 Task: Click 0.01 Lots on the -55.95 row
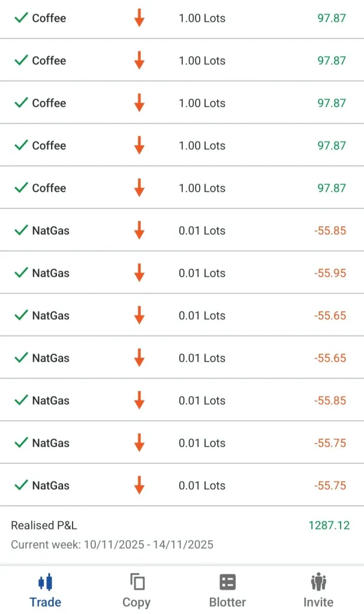202,273
